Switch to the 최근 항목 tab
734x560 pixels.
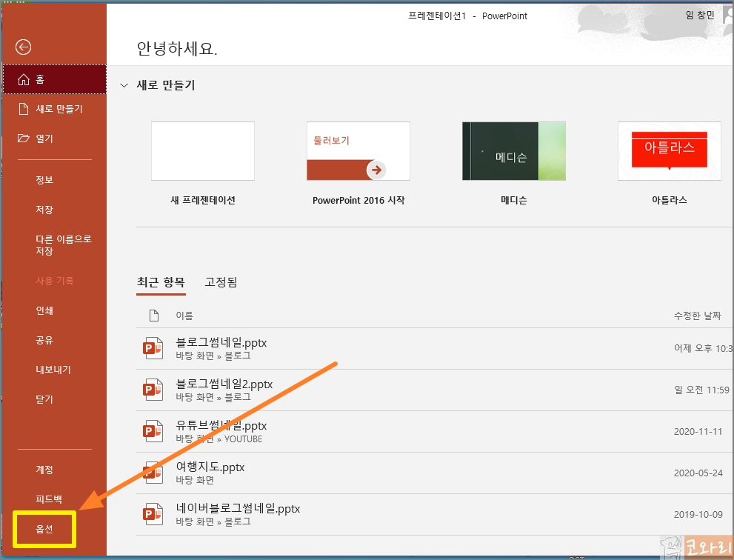click(x=161, y=282)
